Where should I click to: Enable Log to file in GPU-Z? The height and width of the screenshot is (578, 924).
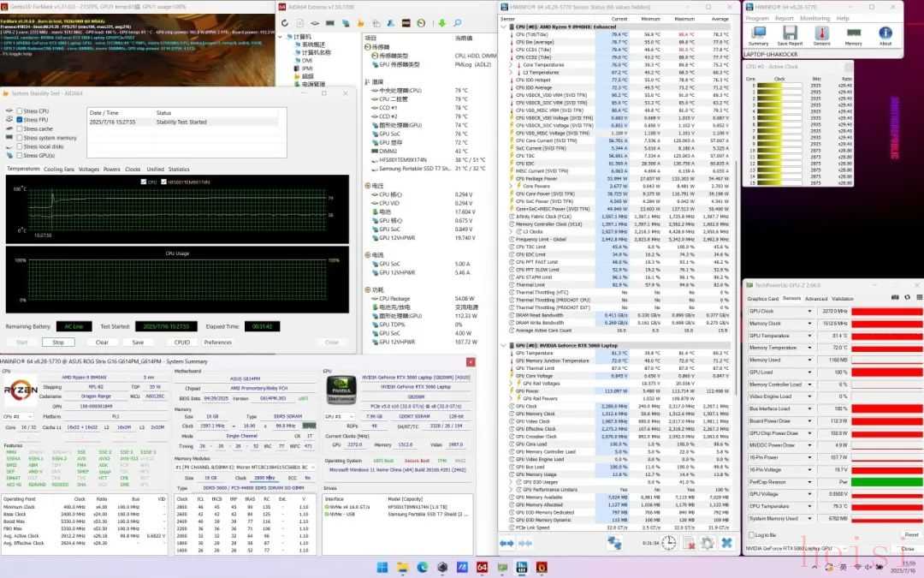pyautogui.click(x=751, y=535)
